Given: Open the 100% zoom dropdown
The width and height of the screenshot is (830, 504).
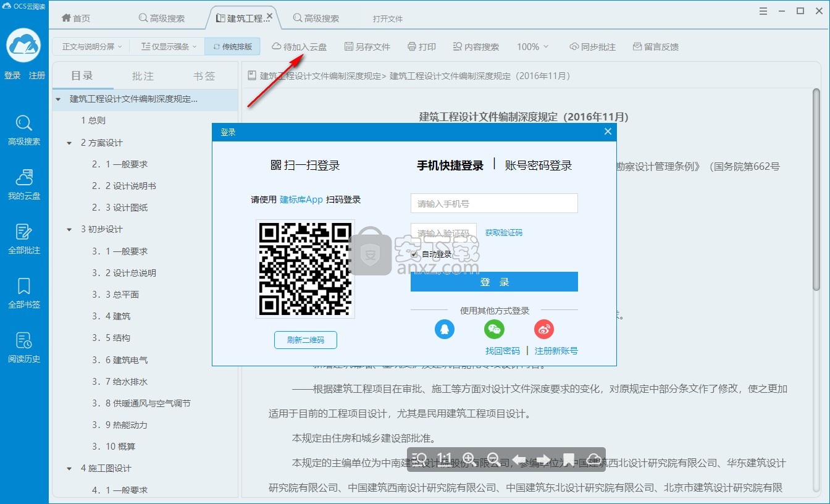Looking at the screenshot, I should point(533,47).
